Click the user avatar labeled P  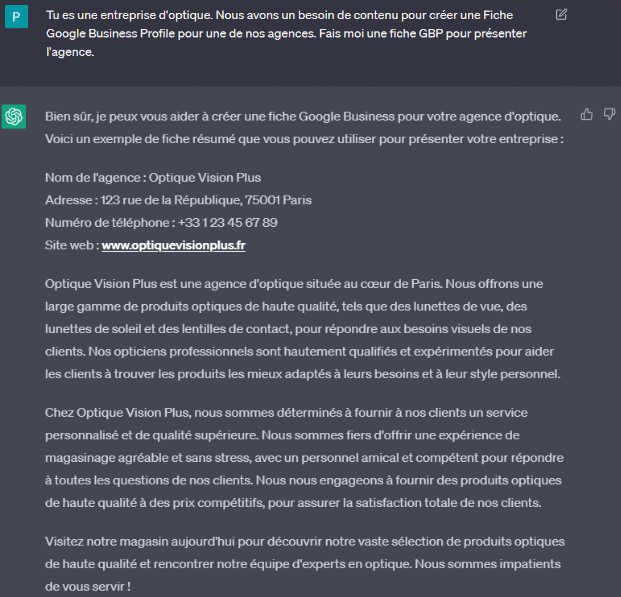tap(14, 17)
